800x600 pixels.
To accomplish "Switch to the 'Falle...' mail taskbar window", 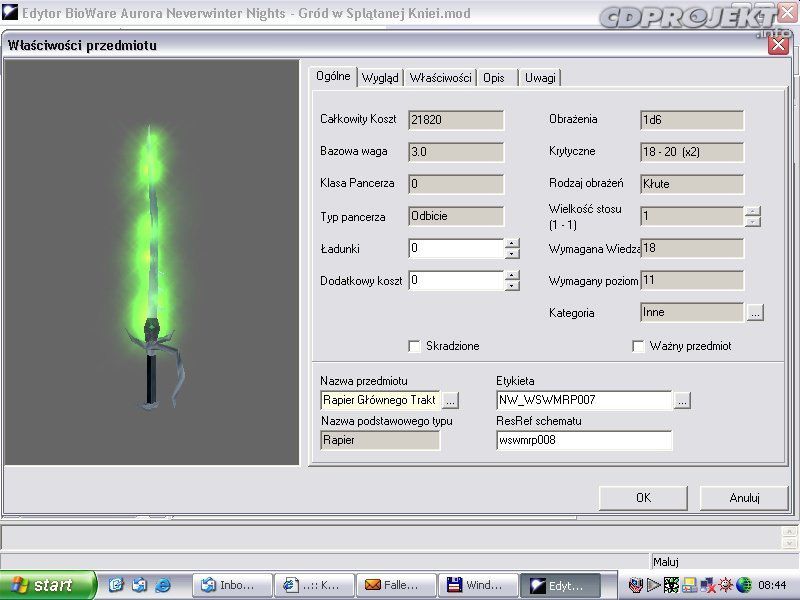I will 396,585.
